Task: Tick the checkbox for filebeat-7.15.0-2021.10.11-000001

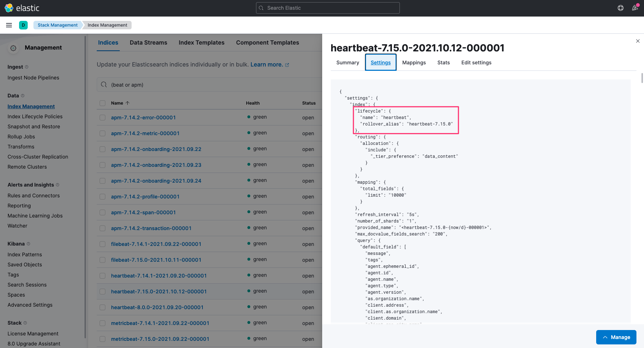Action: coord(102,260)
